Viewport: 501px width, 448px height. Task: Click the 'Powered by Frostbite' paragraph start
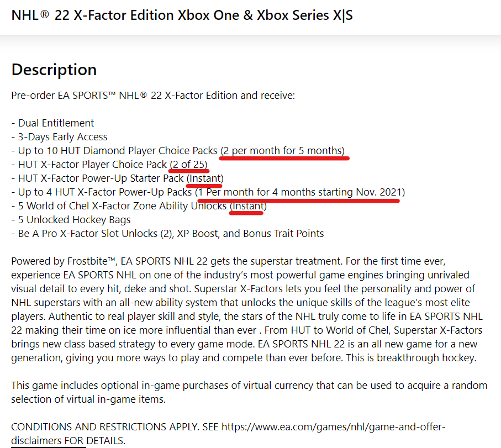(63, 261)
